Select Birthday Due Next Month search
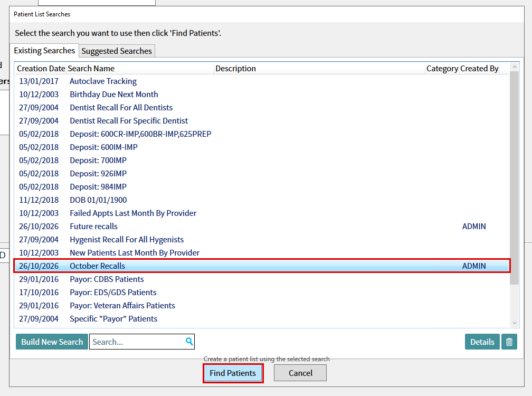Viewport: 532px width, 396px height. click(262, 95)
